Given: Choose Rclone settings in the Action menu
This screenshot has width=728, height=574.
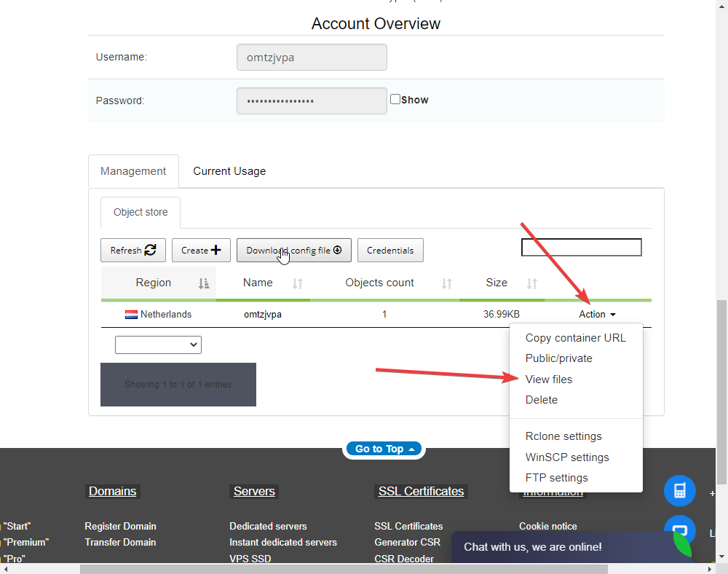Looking at the screenshot, I should (x=563, y=436).
